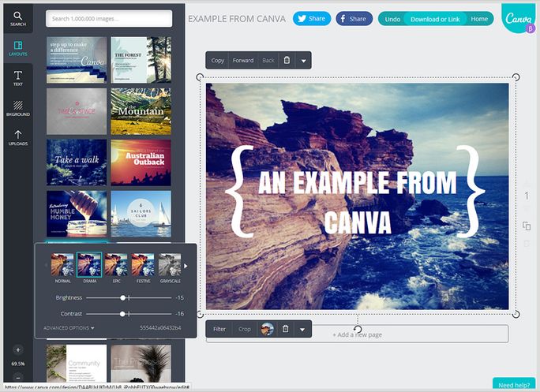Open Need help? chat
The height and width of the screenshot is (392, 540).
(x=514, y=384)
